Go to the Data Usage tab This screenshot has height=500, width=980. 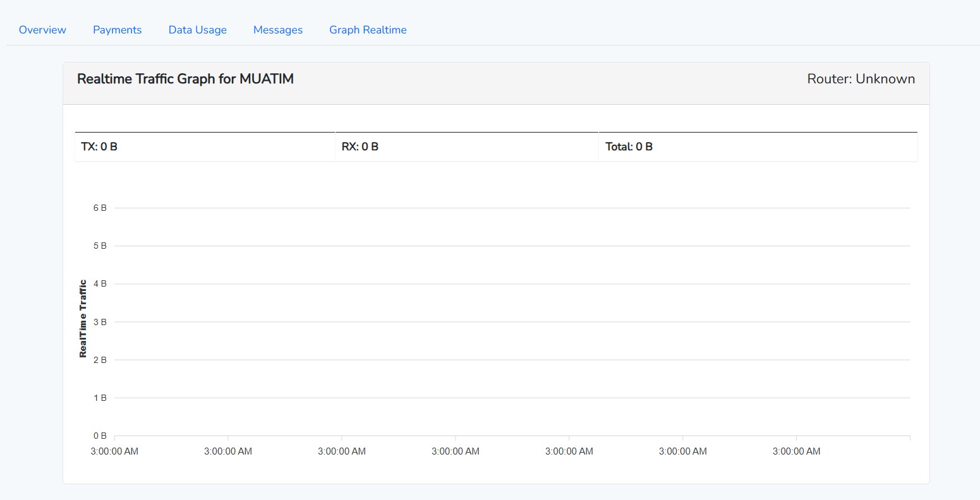pyautogui.click(x=197, y=30)
